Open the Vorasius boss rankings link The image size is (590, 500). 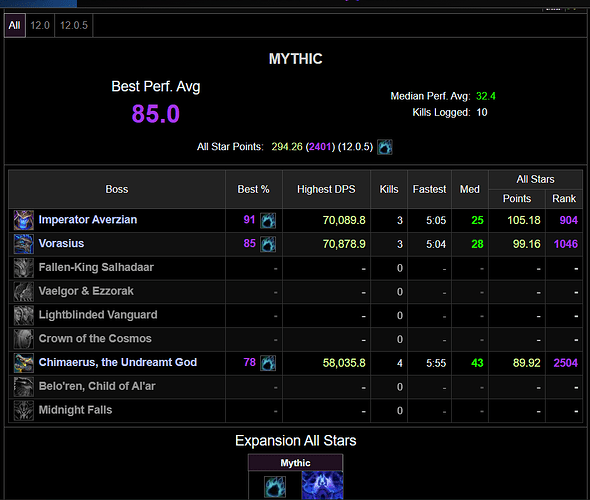61,243
